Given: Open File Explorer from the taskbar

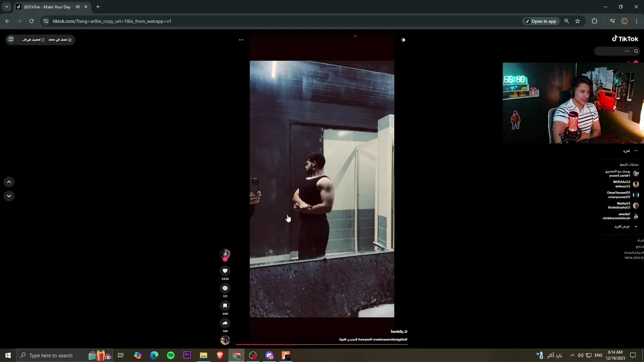Looking at the screenshot, I should [203, 355].
